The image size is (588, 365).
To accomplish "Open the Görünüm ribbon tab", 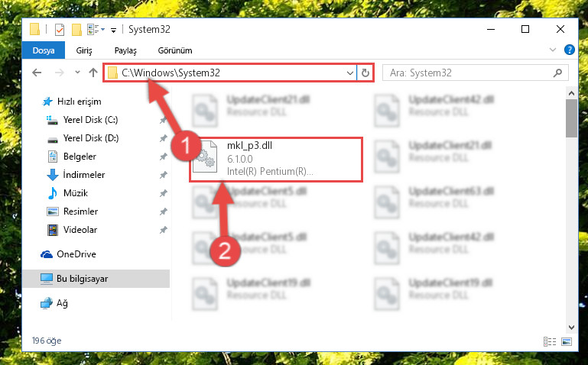I will 175,50.
